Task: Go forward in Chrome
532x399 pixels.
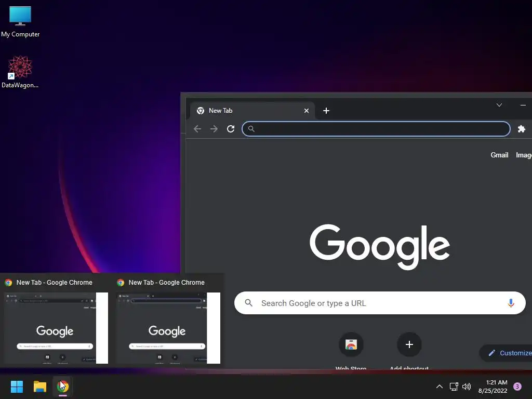Action: click(x=214, y=129)
